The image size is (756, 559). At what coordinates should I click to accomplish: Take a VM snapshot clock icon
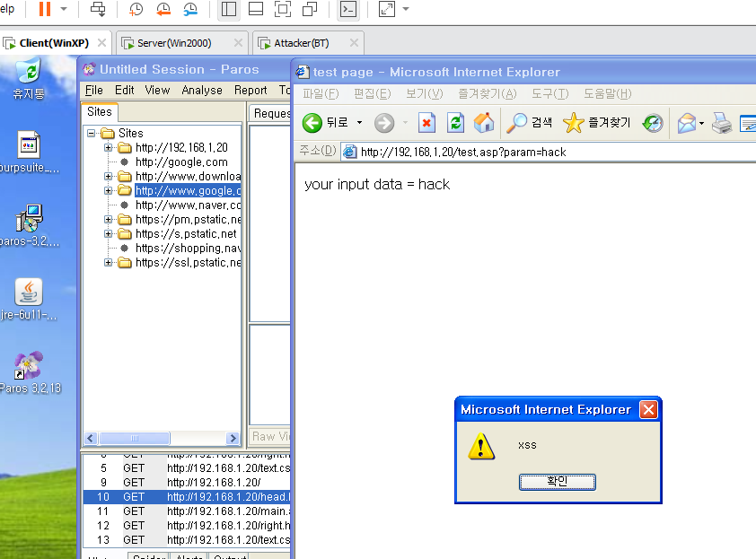(136, 9)
